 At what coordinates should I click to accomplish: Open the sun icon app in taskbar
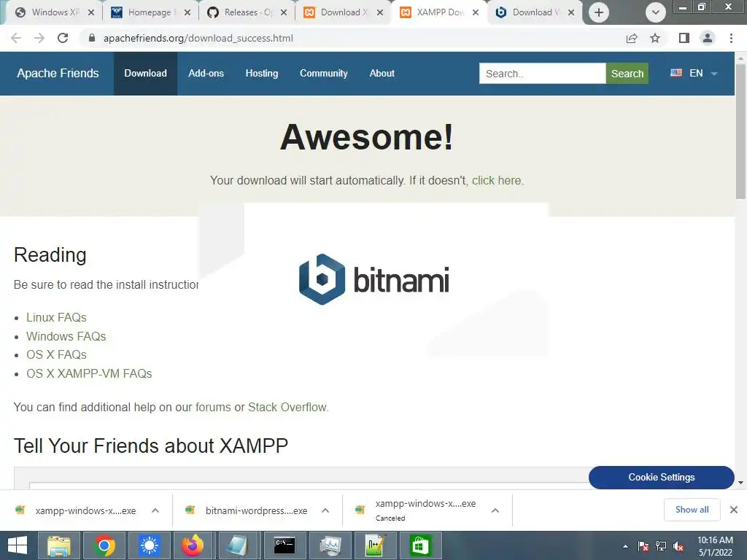(150, 545)
